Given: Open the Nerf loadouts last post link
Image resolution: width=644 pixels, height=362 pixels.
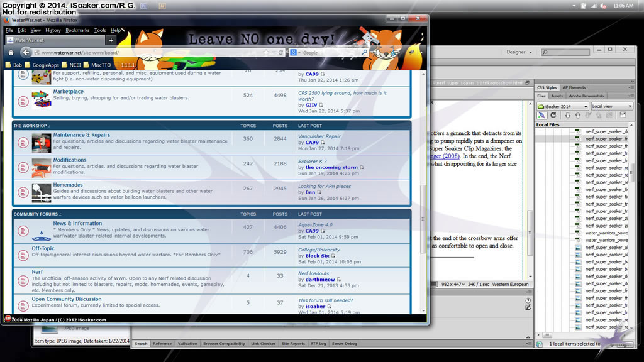Looking at the screenshot, I should pos(313,273).
